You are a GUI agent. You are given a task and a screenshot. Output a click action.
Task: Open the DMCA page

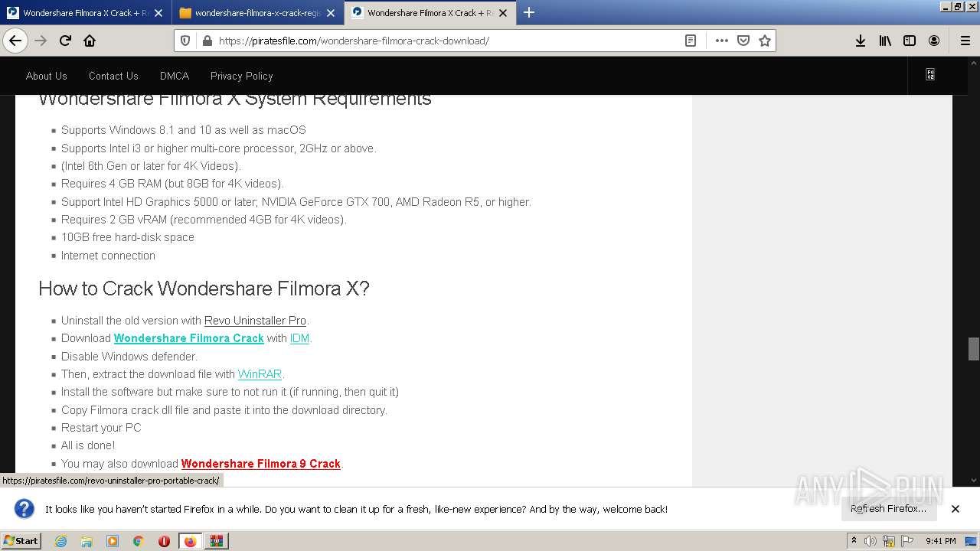[175, 76]
